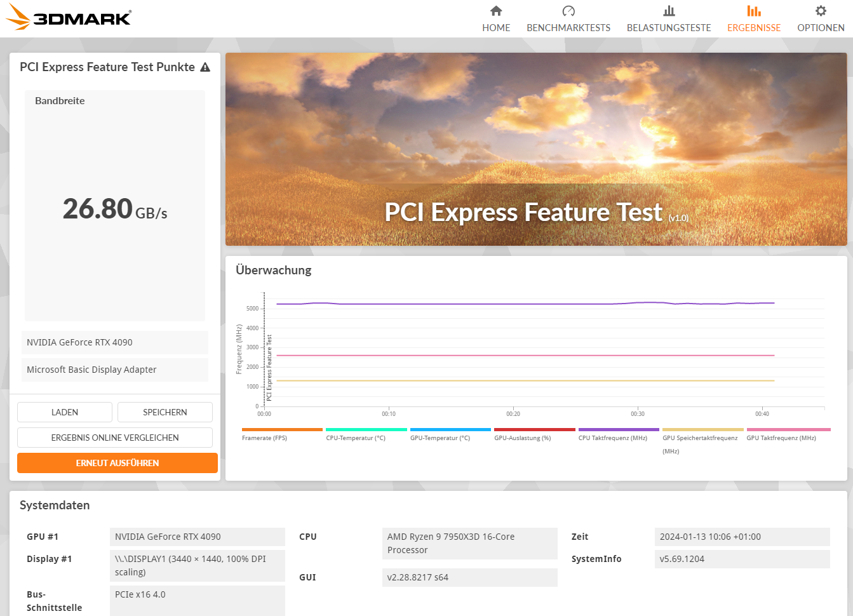Select the Benchmarktests gauge icon

pyautogui.click(x=568, y=11)
